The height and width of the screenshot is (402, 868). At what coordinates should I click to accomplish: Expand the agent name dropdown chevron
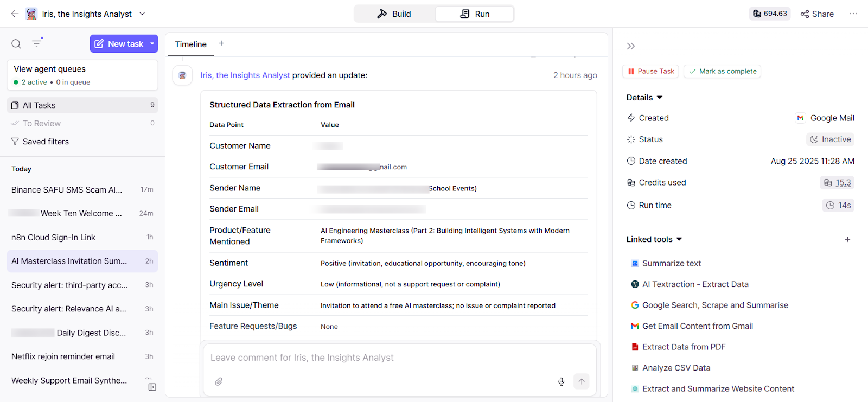coord(142,14)
